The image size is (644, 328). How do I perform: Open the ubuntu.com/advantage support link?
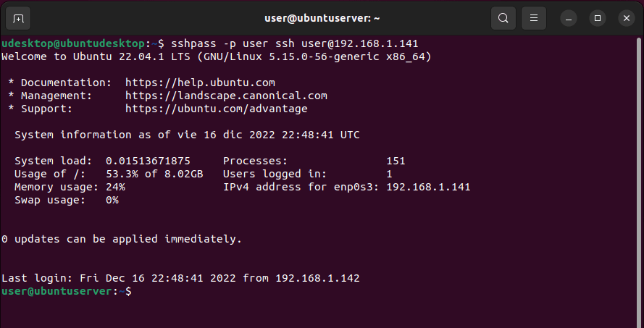point(216,109)
